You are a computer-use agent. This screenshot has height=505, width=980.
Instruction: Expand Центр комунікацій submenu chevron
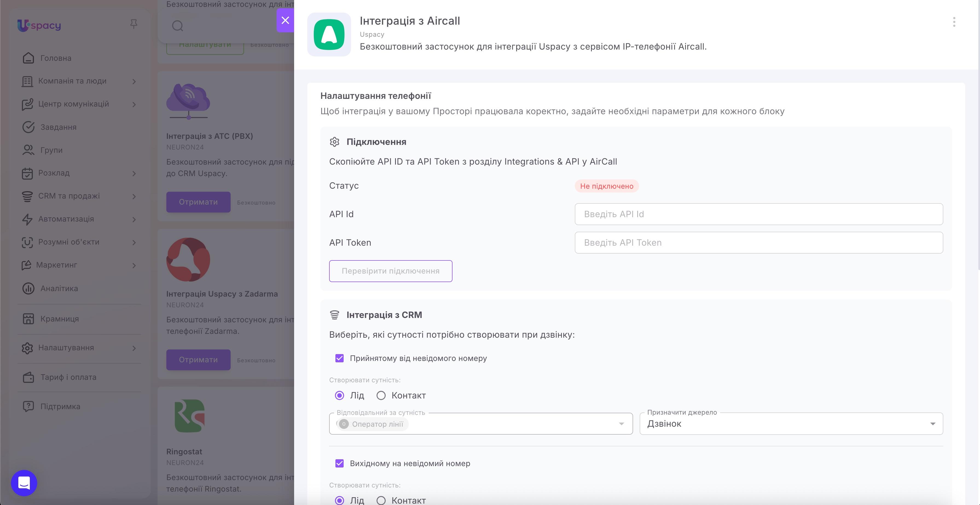(x=134, y=104)
